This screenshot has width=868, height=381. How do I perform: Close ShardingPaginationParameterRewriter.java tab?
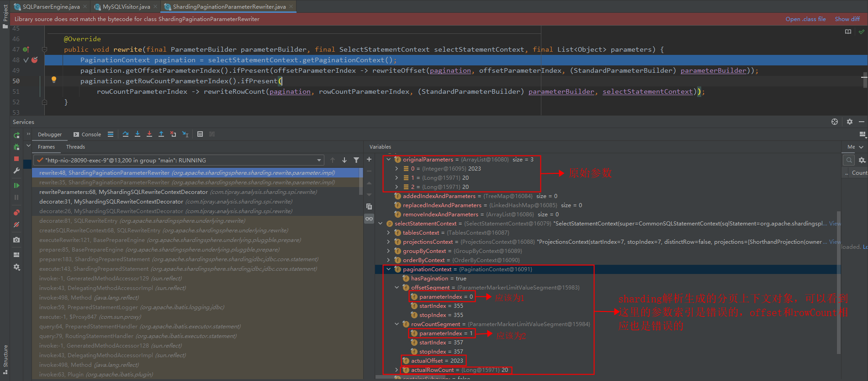[x=291, y=6]
